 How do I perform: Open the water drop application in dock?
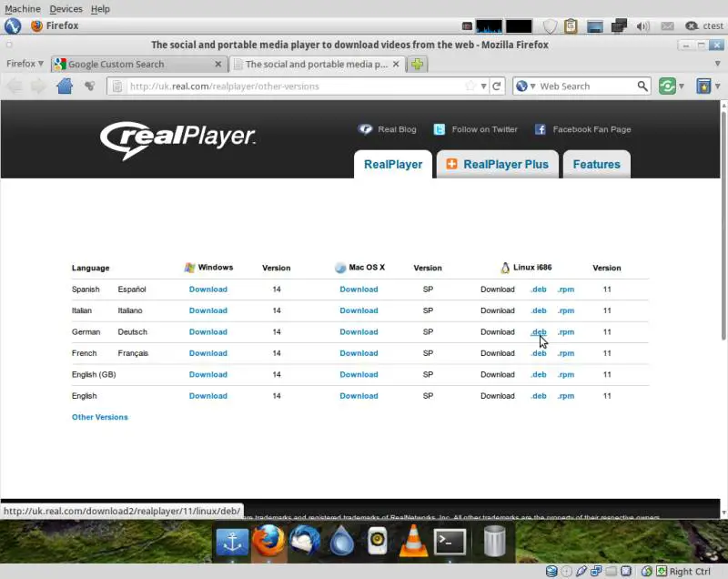pos(341,541)
